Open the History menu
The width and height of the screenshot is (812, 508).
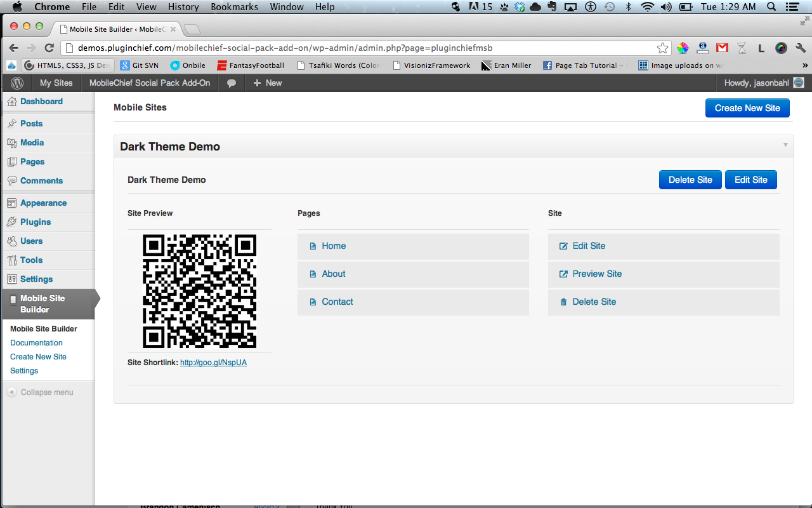pos(183,7)
